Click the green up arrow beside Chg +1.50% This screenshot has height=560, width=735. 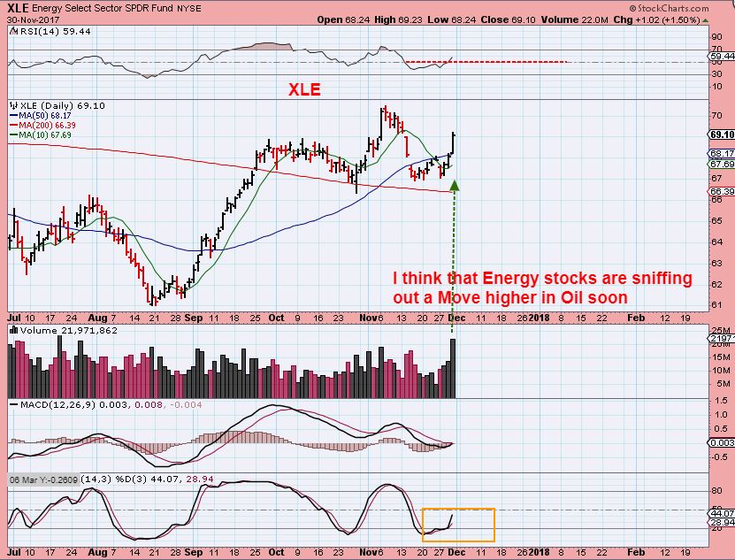[x=706, y=20]
